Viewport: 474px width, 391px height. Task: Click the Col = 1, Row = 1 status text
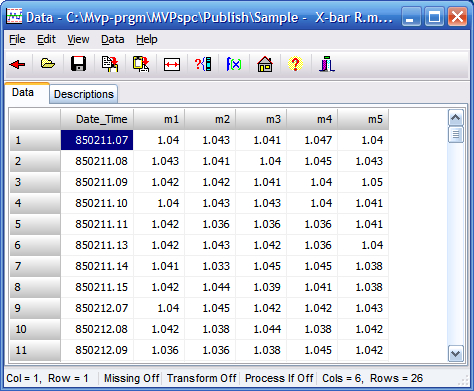(47, 378)
